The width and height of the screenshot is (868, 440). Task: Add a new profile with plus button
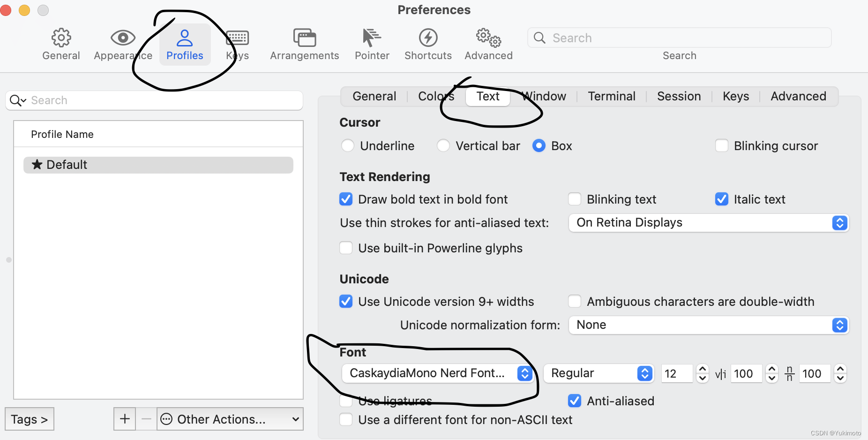[125, 419]
